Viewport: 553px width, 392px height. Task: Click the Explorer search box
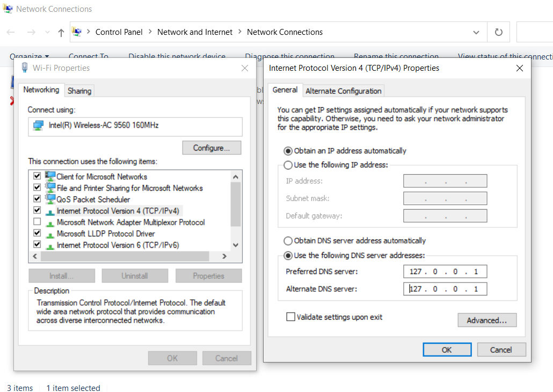(x=535, y=32)
